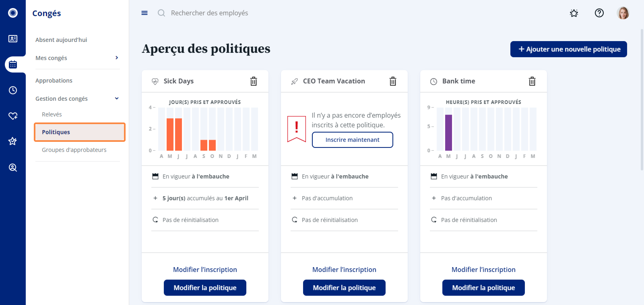Viewport: 644px width, 305px height.
Task: Click trash icon on CEO Team Vacation card
Action: [x=393, y=81]
